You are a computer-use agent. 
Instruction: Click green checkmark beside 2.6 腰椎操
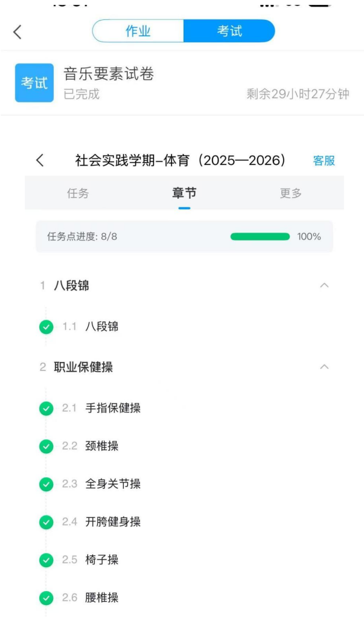pos(46,598)
